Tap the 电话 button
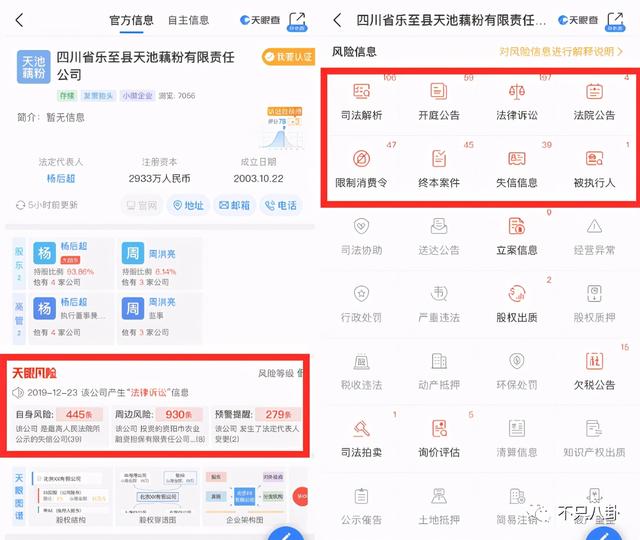This screenshot has height=540, width=640. pyautogui.click(x=281, y=205)
